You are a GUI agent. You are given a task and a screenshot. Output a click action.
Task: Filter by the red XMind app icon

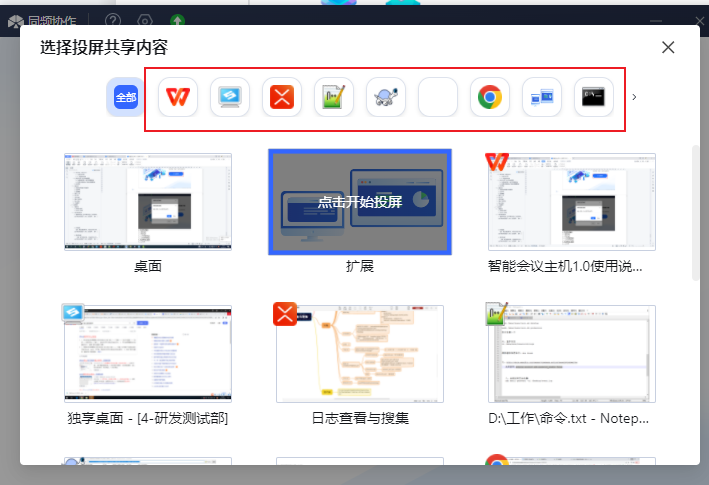point(282,97)
